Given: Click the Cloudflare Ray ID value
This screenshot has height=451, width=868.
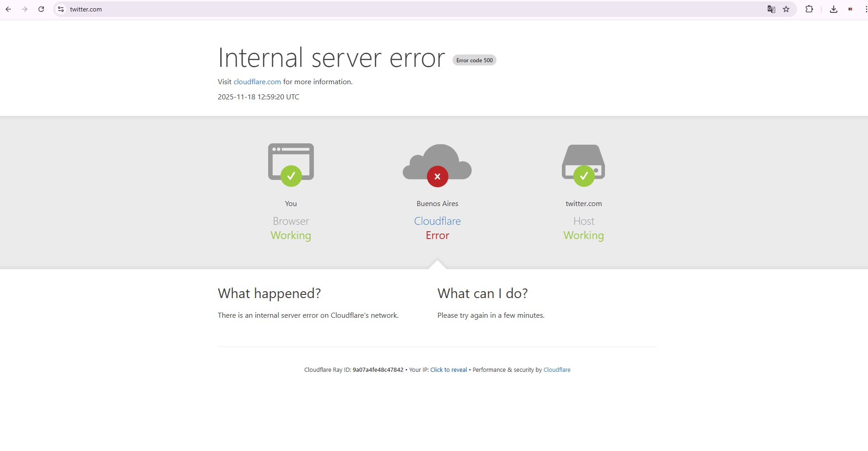Looking at the screenshot, I should point(378,370).
